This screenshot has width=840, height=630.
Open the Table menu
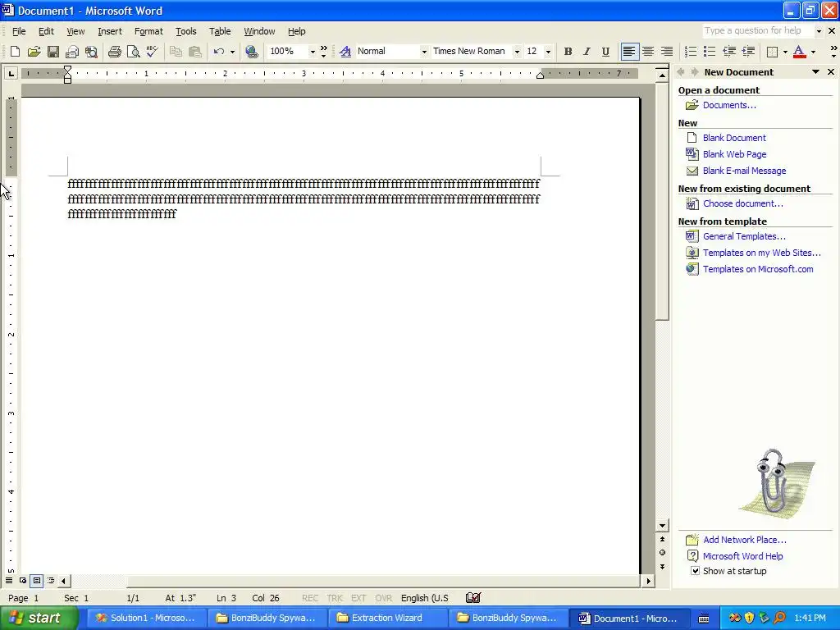(x=220, y=31)
